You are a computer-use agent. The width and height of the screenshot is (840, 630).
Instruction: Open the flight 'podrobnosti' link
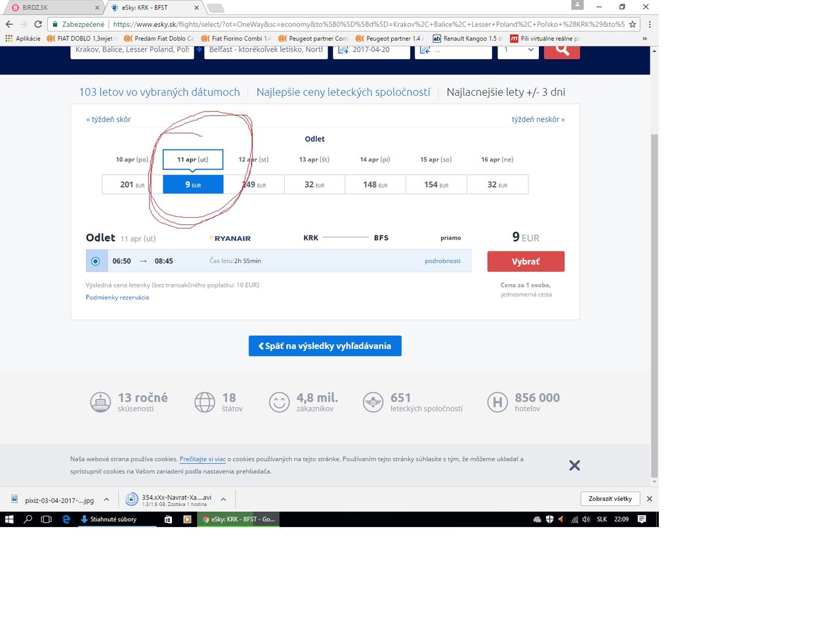[442, 261]
